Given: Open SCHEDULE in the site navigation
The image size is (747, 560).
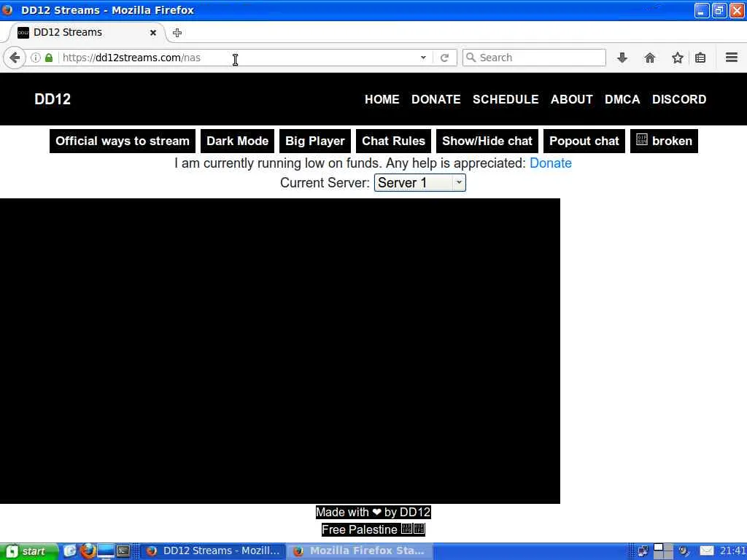Looking at the screenshot, I should coord(506,99).
